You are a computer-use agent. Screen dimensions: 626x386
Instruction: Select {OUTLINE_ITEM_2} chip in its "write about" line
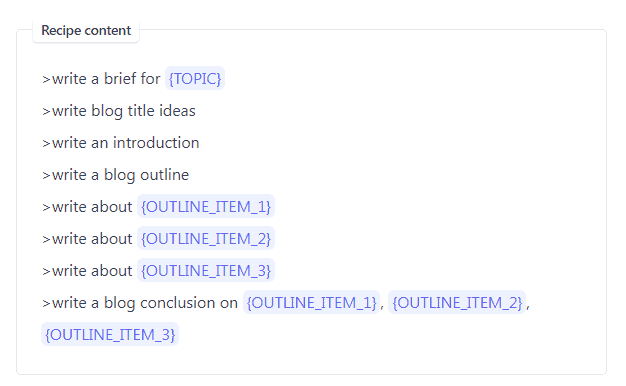[x=206, y=238]
